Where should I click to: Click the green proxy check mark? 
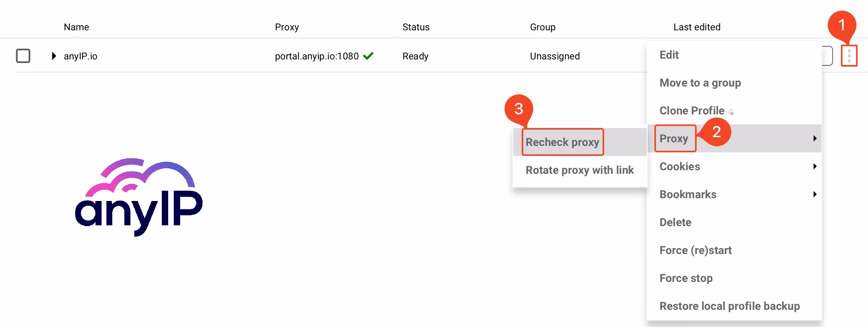[x=368, y=56]
